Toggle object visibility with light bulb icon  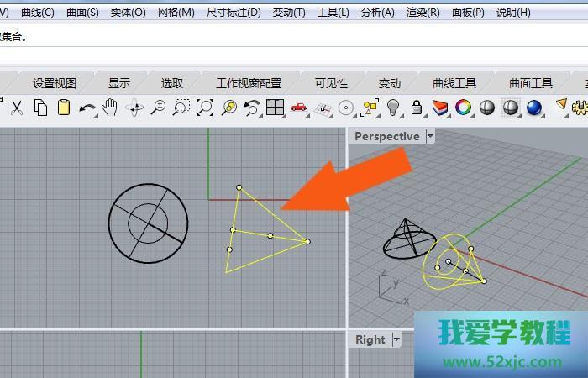[392, 108]
